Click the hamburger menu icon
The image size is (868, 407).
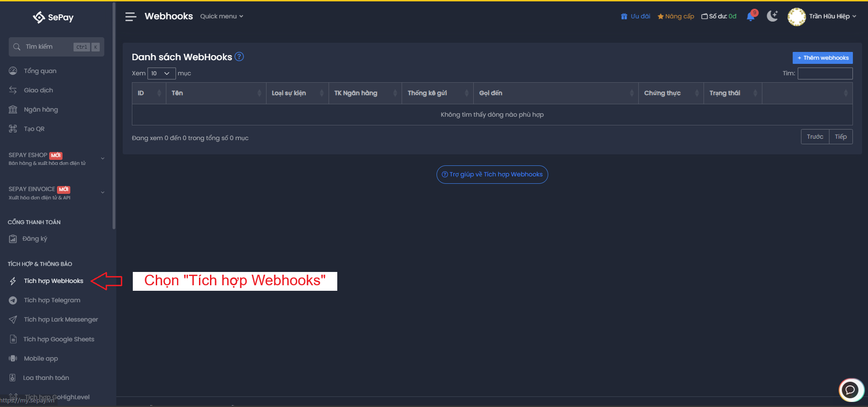pos(130,17)
